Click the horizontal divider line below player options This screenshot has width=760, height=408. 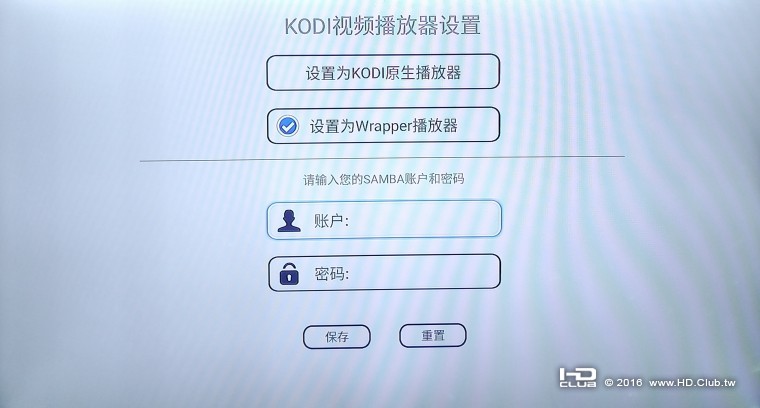point(382,159)
